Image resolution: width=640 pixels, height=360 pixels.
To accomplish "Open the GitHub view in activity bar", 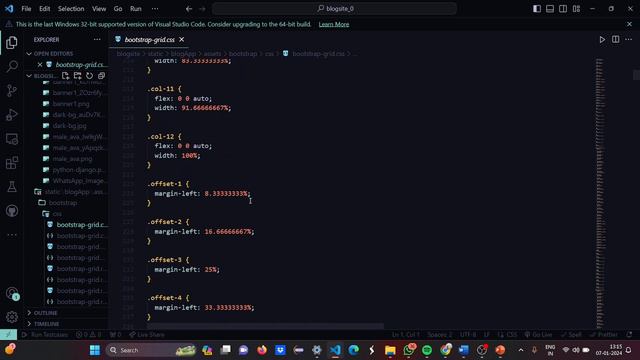I will pos(12,211).
